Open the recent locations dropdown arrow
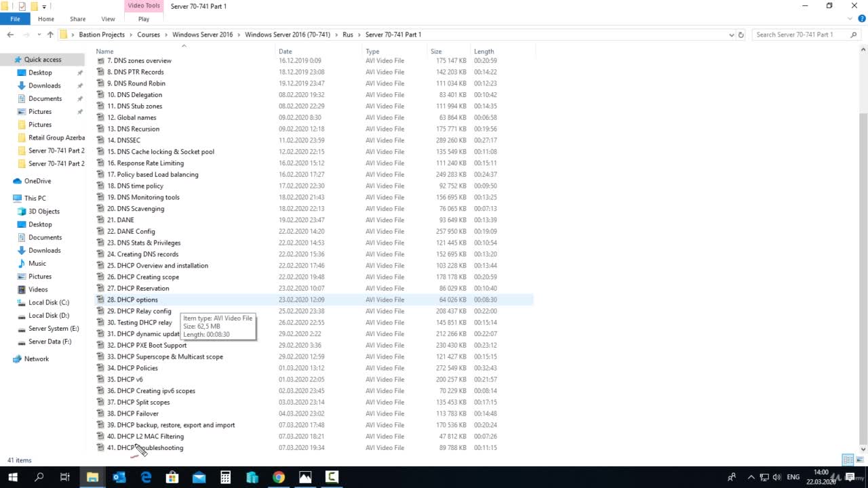Image resolution: width=868 pixels, height=488 pixels. click(x=39, y=35)
